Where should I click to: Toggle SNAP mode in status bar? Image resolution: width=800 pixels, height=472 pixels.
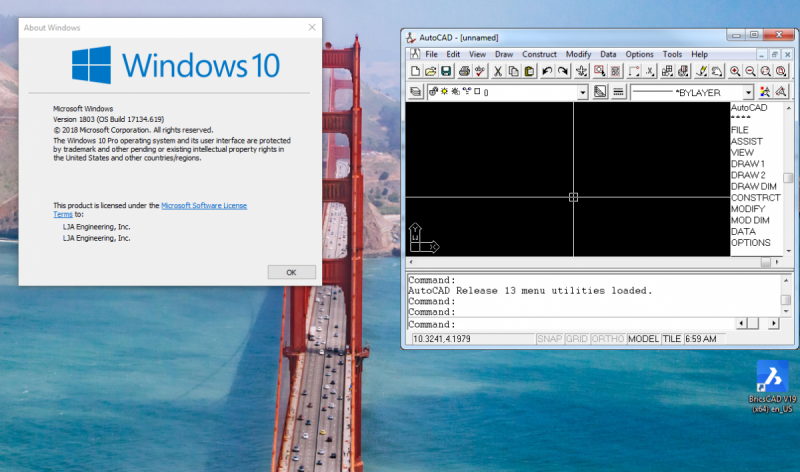(x=550, y=339)
